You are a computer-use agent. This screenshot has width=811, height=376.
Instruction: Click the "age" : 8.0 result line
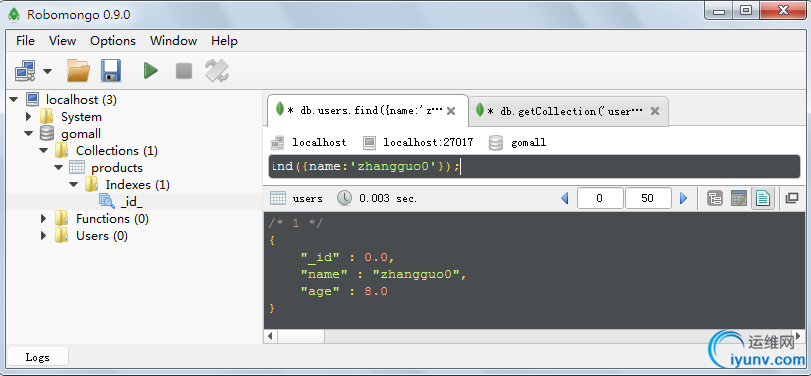click(344, 291)
